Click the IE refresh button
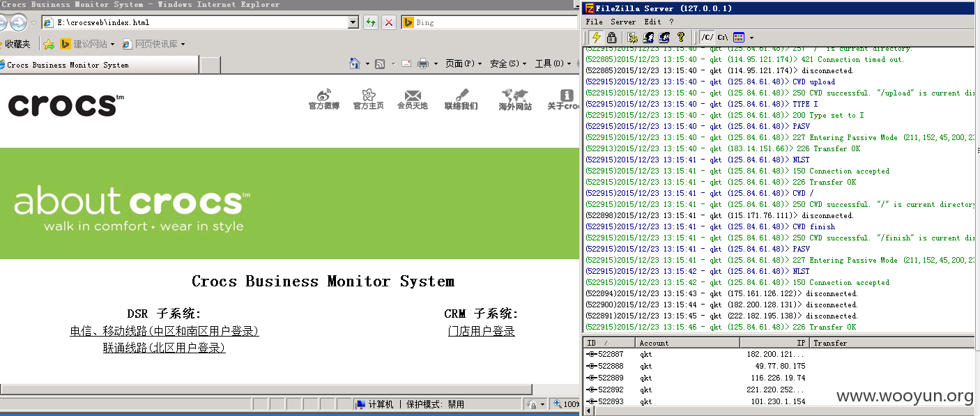The width and height of the screenshot is (980, 416). pos(371,22)
